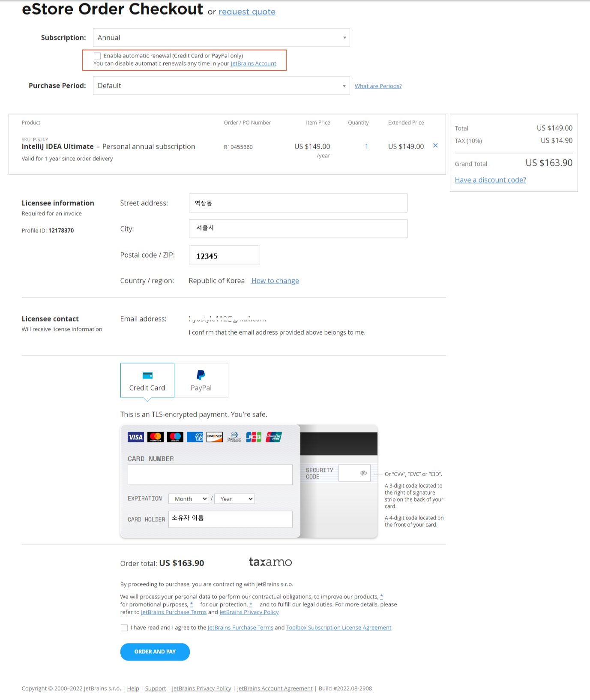
Task: Focus the City input field
Action: [x=298, y=229]
